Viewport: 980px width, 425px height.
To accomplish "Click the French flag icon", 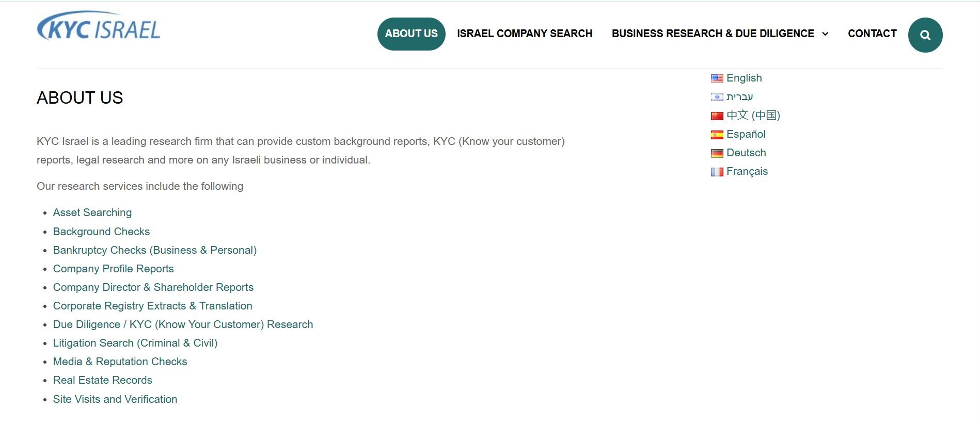I will (x=717, y=172).
